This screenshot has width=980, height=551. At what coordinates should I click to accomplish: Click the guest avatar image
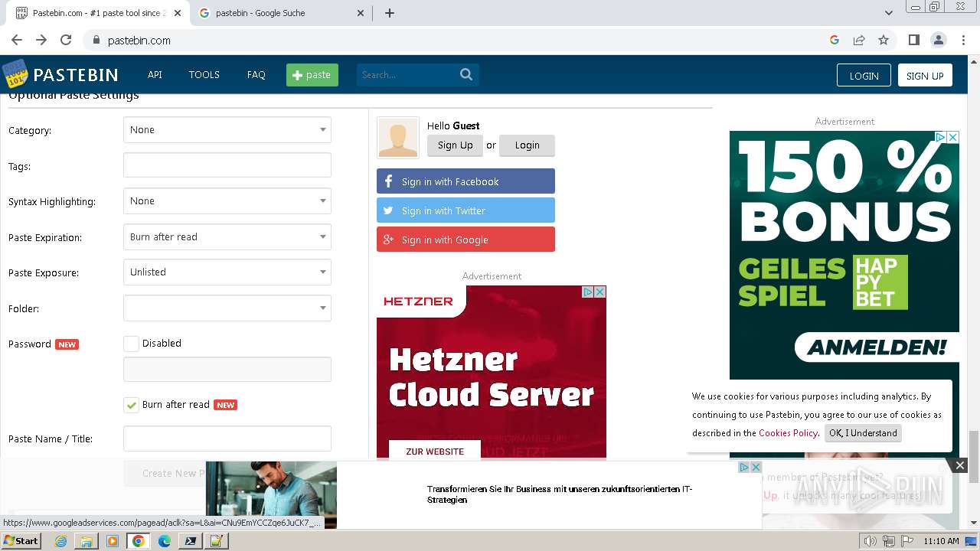click(398, 138)
